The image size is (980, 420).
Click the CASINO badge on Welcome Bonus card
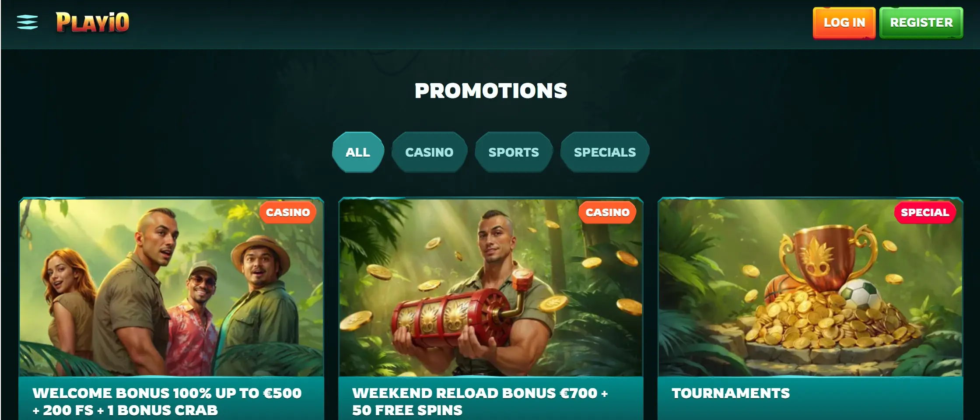tap(288, 212)
